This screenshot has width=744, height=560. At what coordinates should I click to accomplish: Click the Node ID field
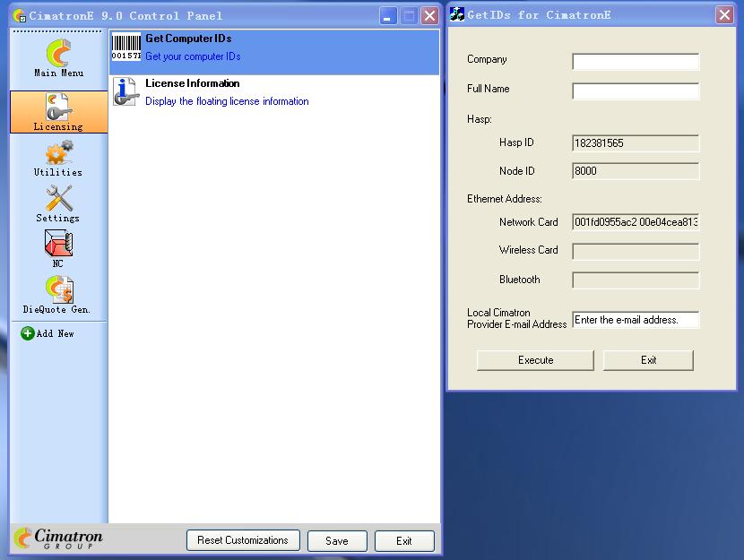(636, 171)
